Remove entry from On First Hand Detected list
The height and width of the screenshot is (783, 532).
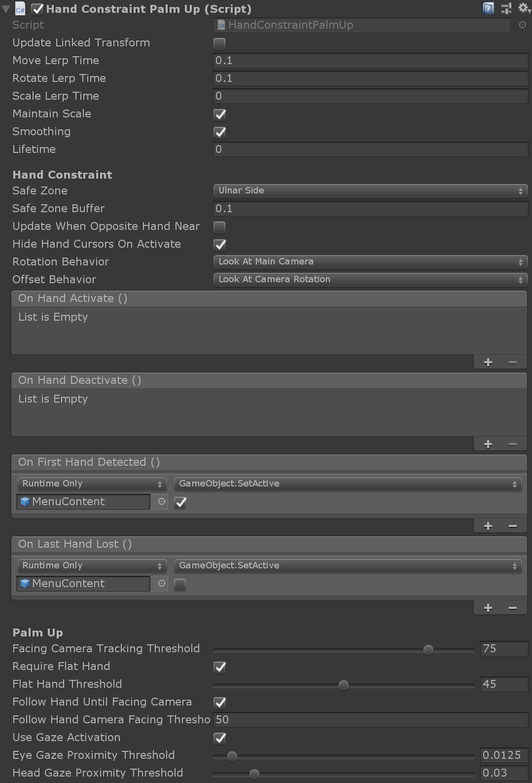[x=513, y=526]
